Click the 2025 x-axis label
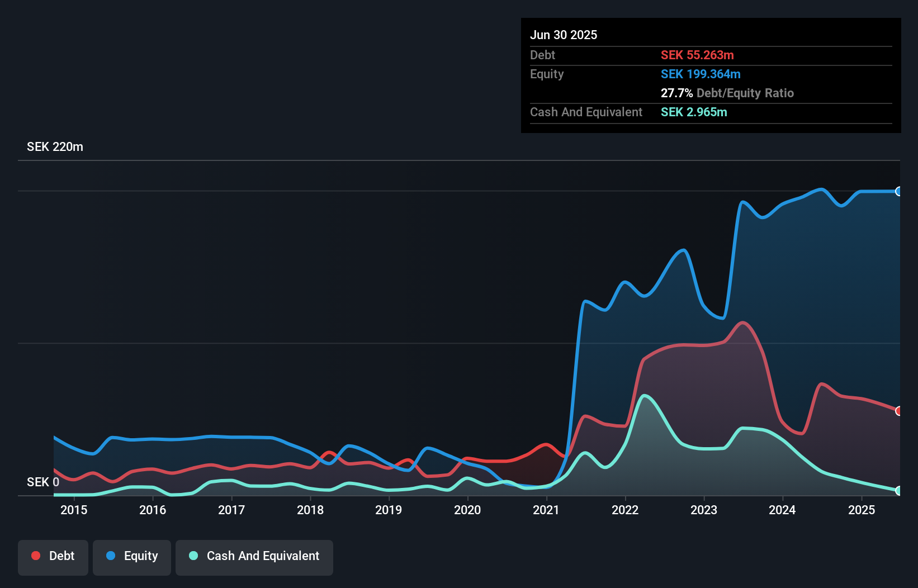Viewport: 918px width, 588px height. pyautogui.click(x=862, y=510)
